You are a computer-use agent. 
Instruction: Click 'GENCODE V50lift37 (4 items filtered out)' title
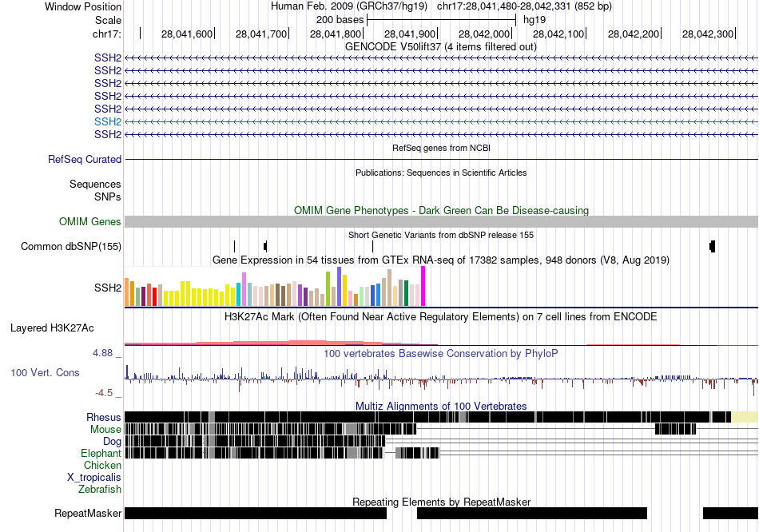(440, 47)
